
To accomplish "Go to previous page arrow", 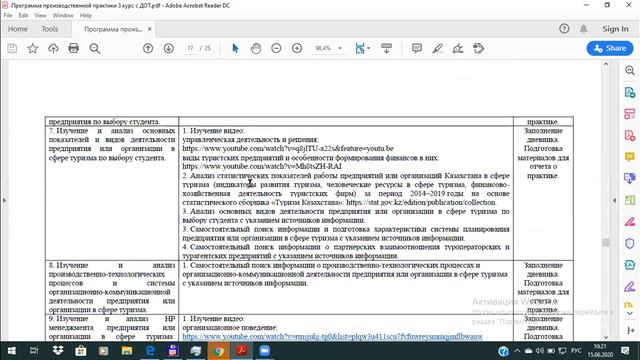I will click(148, 49).
